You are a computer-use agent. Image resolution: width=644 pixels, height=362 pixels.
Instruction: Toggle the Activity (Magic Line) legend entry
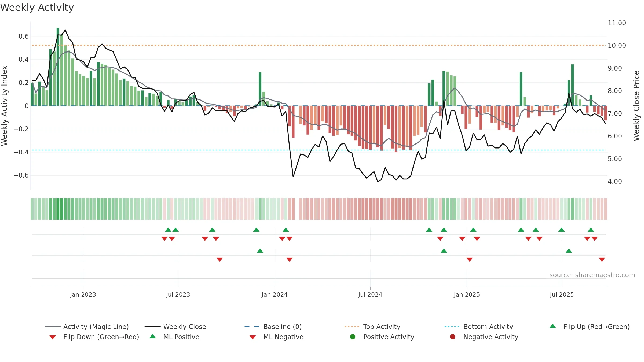(x=87, y=327)
